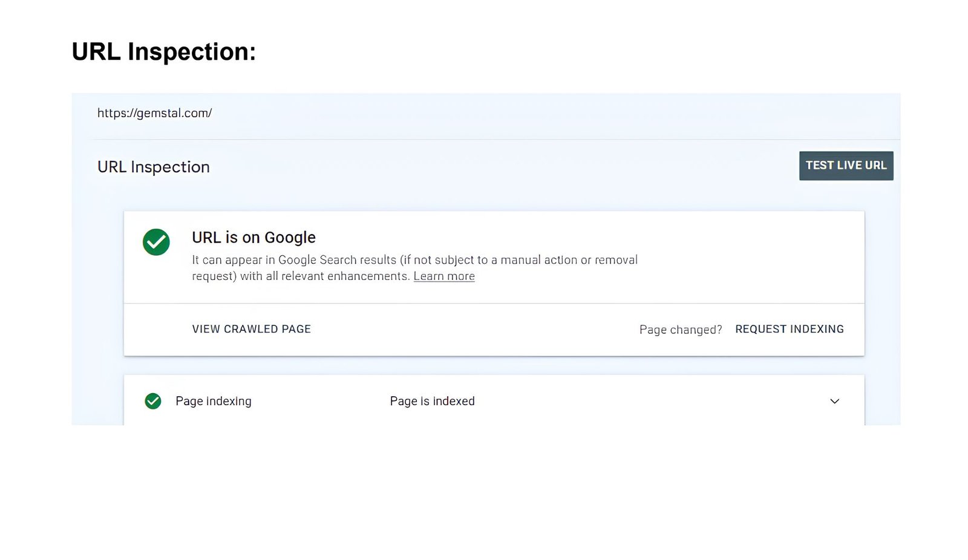Click the 'Page is indexed' status text
The width and height of the screenshot is (968, 560).
click(433, 401)
